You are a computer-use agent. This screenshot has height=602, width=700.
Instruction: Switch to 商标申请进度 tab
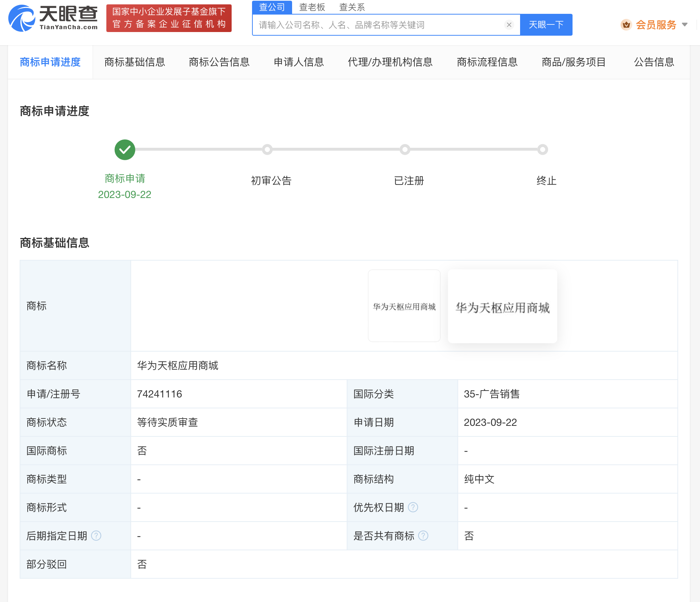point(50,62)
